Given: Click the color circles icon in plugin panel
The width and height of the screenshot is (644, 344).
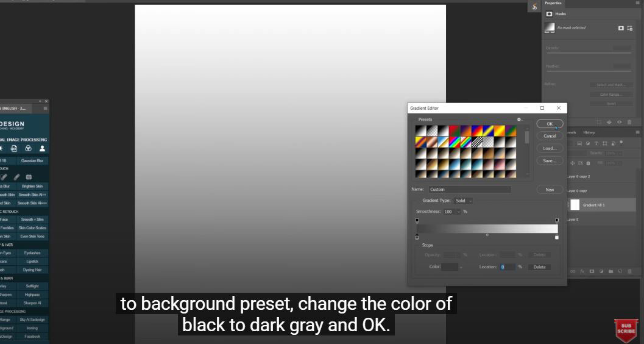Looking at the screenshot, I should tap(28, 148).
